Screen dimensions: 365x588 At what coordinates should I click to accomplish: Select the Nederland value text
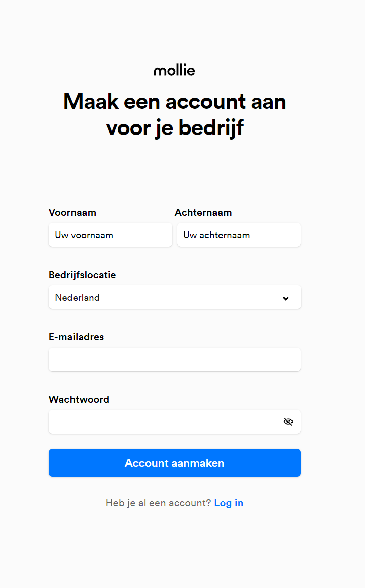tap(77, 297)
